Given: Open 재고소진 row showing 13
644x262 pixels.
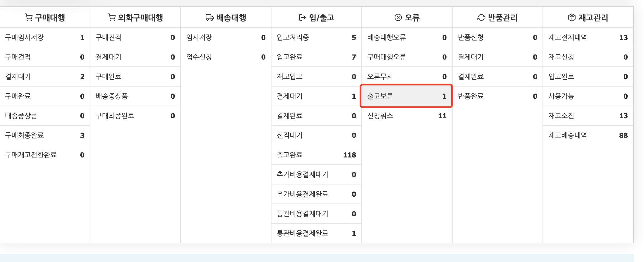Looking at the screenshot, I should 588,116.
